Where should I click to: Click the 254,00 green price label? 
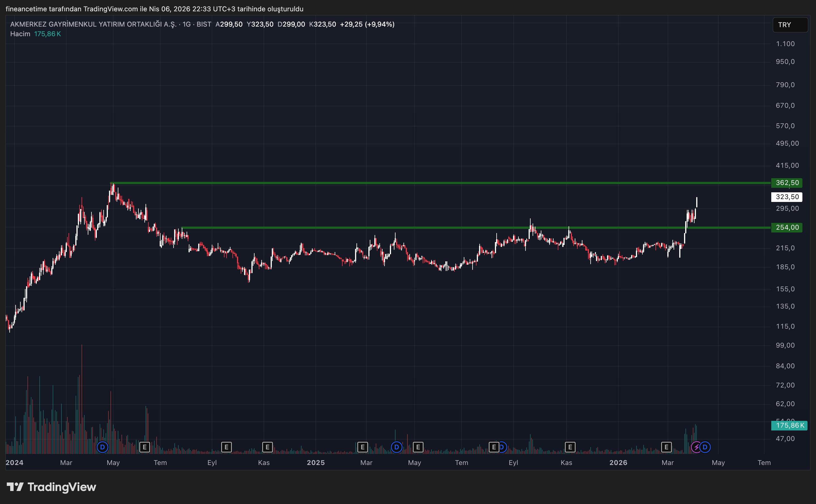coord(787,227)
